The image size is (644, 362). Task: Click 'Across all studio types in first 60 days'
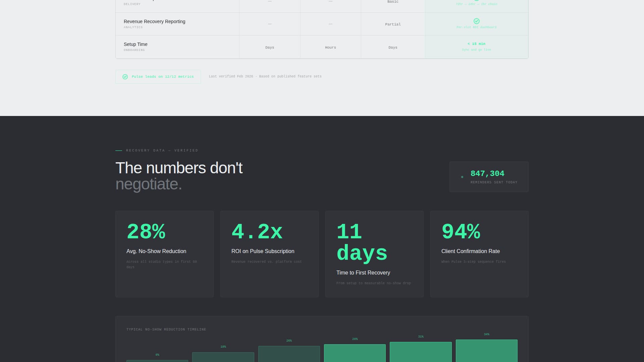pos(162,264)
